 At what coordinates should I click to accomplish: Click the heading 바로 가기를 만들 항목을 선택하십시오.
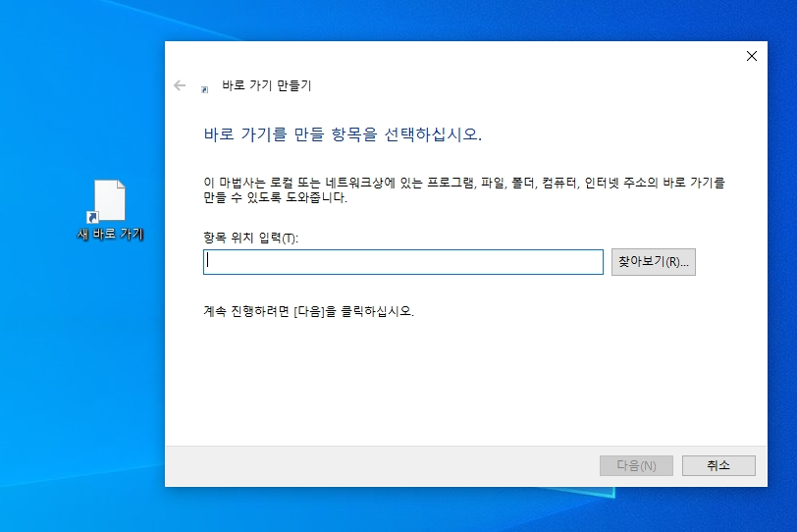tap(343, 134)
